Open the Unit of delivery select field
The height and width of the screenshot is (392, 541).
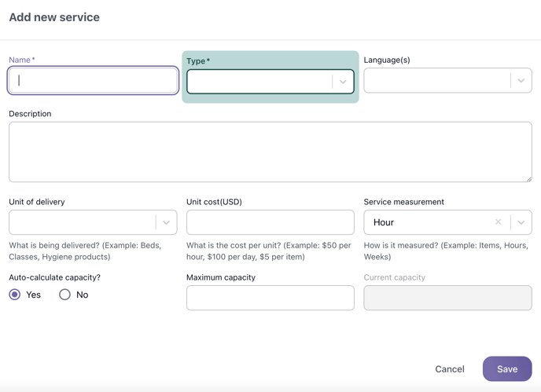tap(83, 222)
